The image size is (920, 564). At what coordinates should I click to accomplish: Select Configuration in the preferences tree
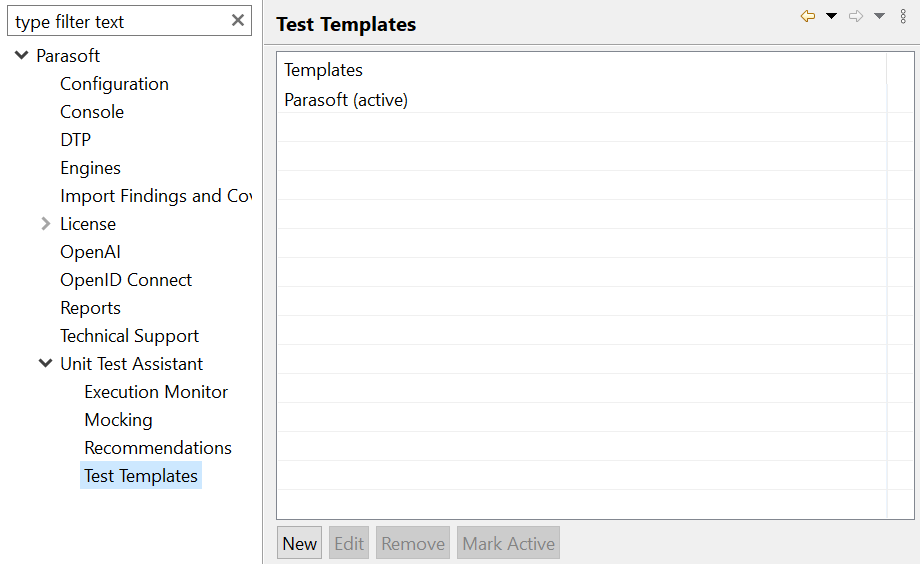[x=114, y=84]
